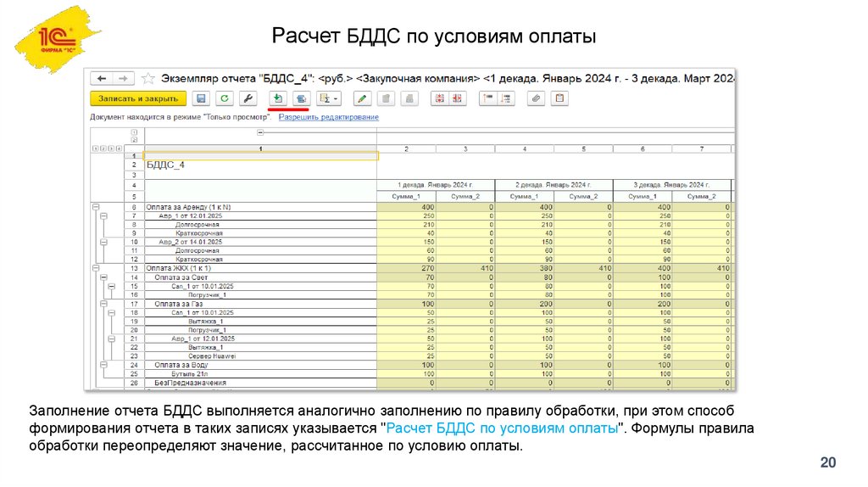
Task: Select column header 2
Action: pos(406,148)
